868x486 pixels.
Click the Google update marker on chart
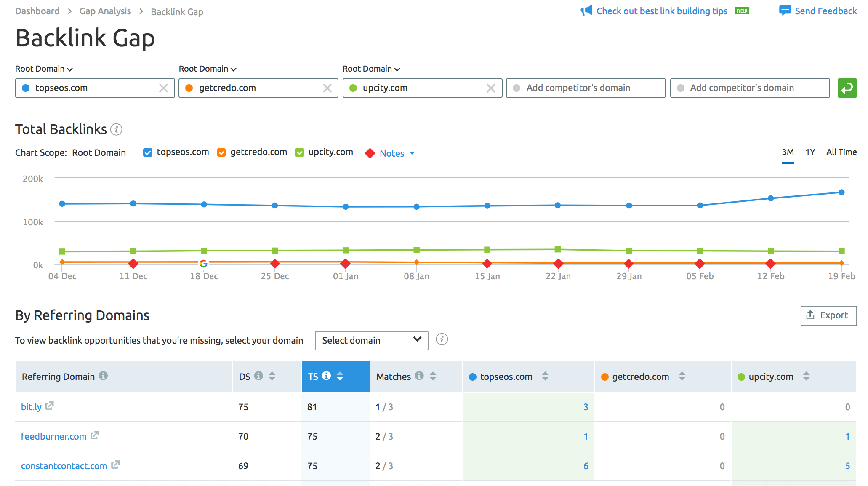[x=204, y=264]
